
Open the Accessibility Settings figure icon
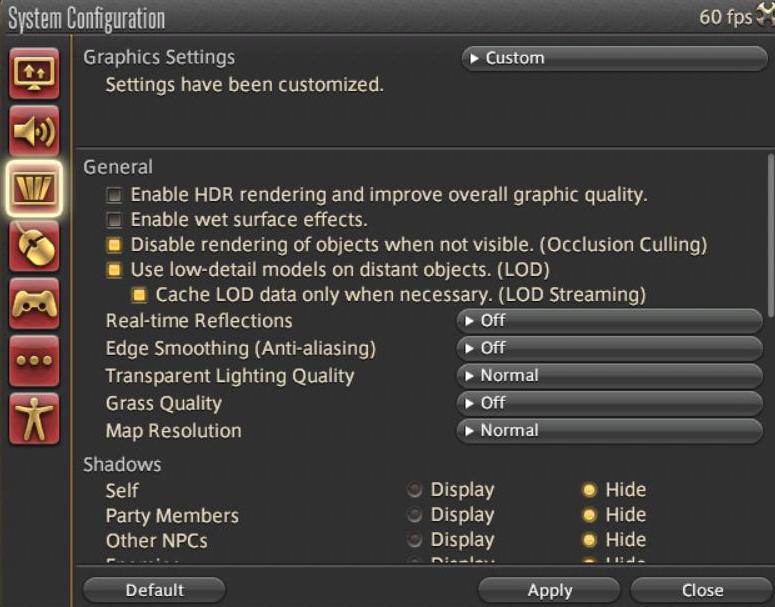coord(34,419)
